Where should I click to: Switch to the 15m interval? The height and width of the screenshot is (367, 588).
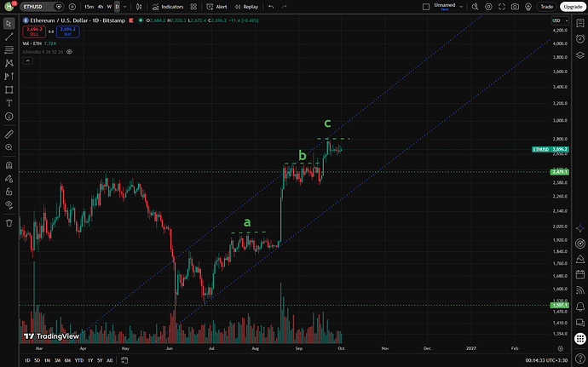click(x=89, y=7)
